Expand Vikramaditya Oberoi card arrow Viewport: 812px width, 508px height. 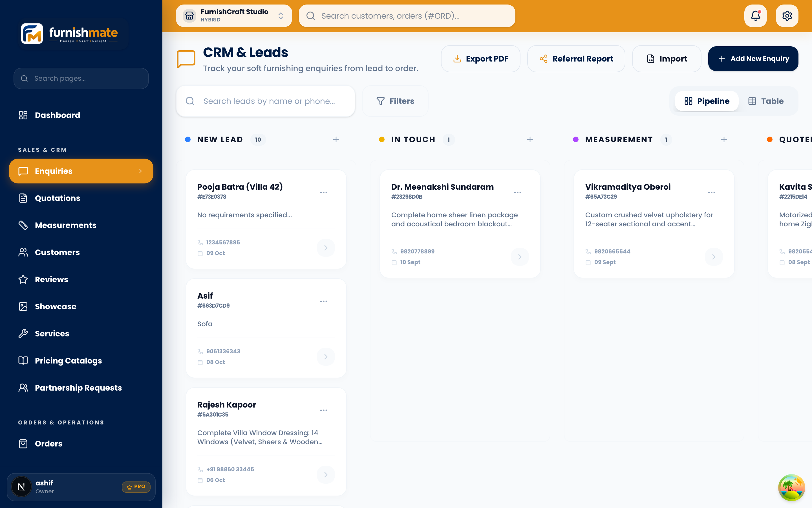[x=713, y=257]
